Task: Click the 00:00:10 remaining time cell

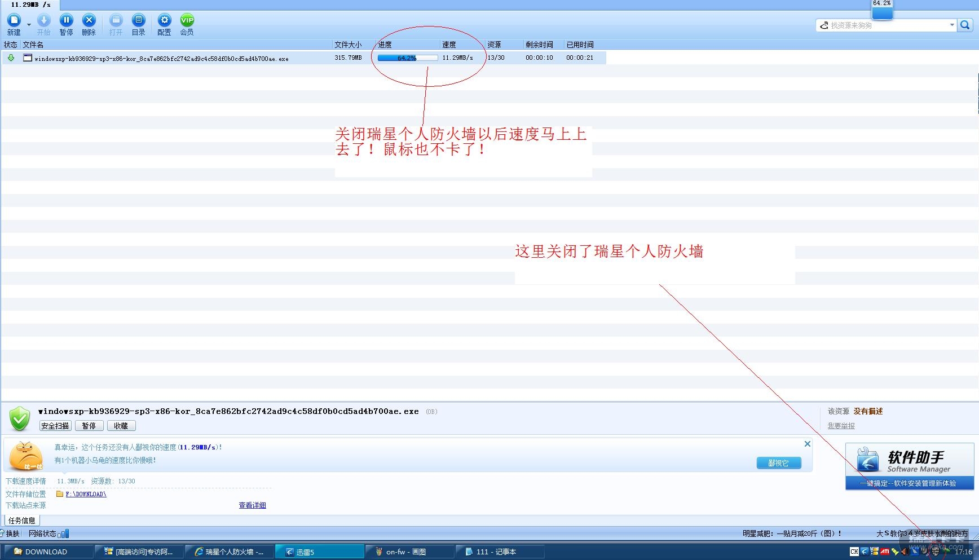Action: [539, 58]
